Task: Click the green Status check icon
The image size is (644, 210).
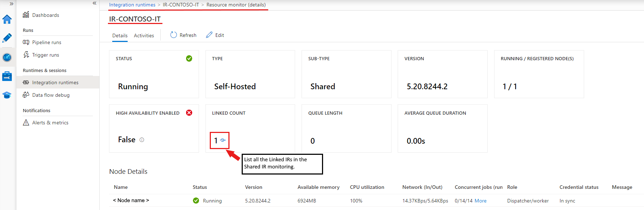Action: pos(189,58)
